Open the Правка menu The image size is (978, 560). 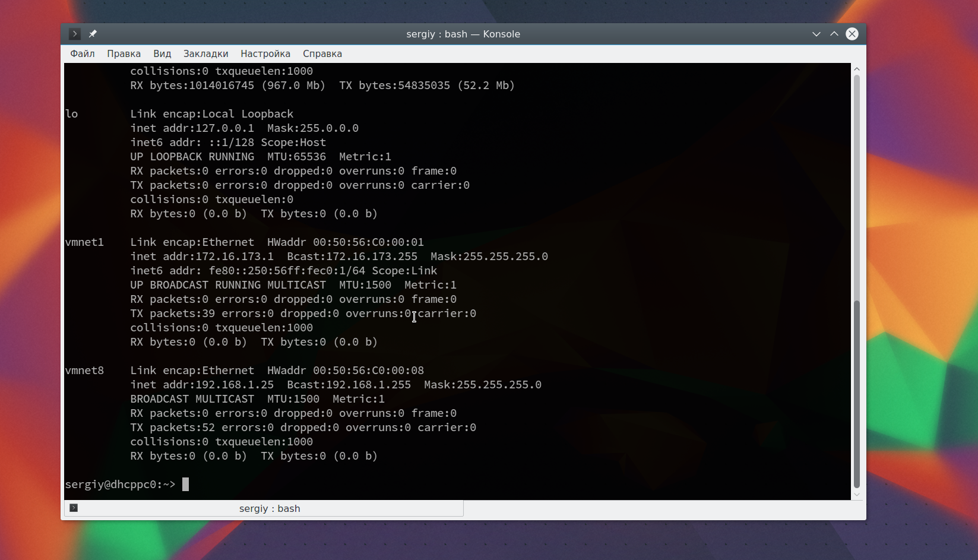pyautogui.click(x=124, y=53)
